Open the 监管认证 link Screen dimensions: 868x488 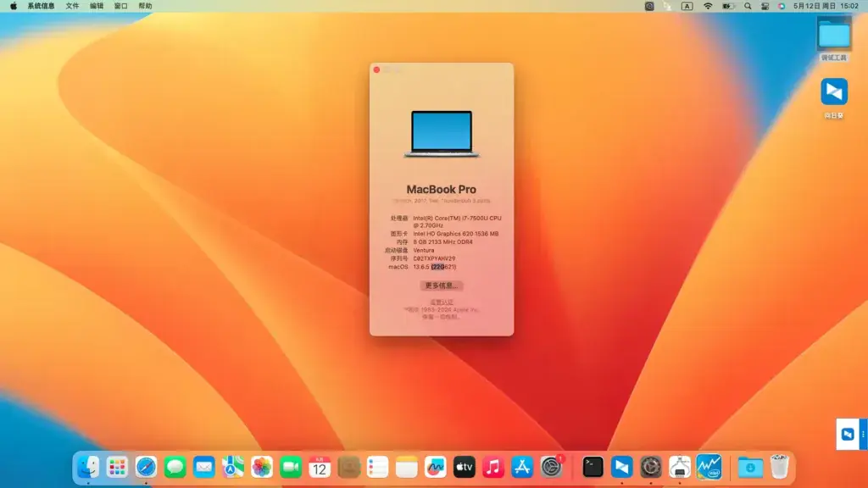[x=441, y=302]
